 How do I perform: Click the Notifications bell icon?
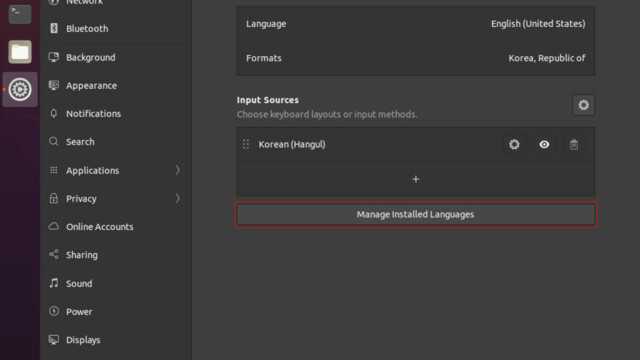point(54,113)
